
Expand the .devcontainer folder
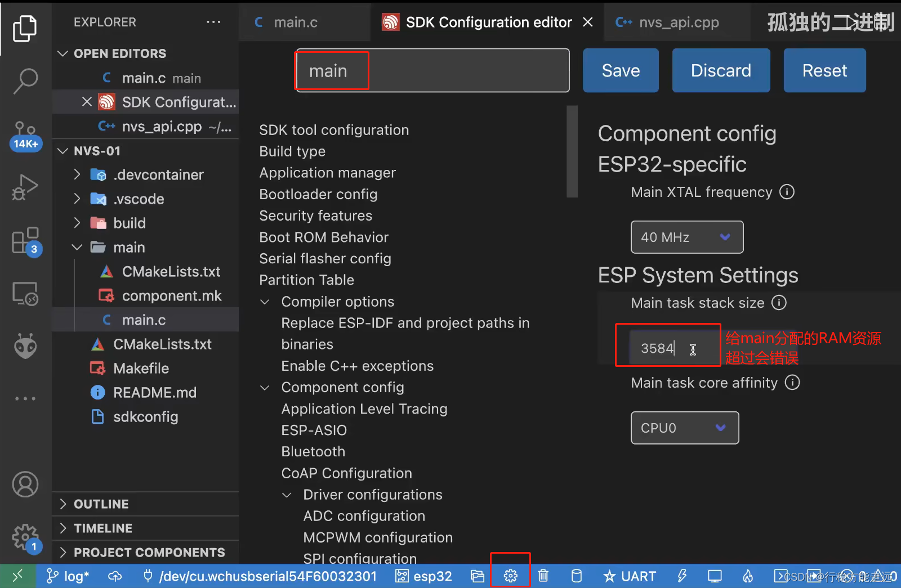77,174
